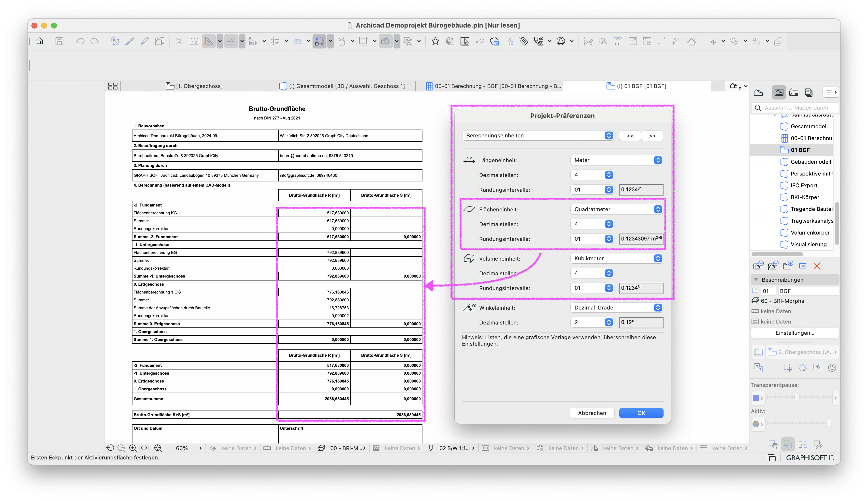
Task: Collapse the Beschreibungen section triangle
Action: [x=756, y=280]
